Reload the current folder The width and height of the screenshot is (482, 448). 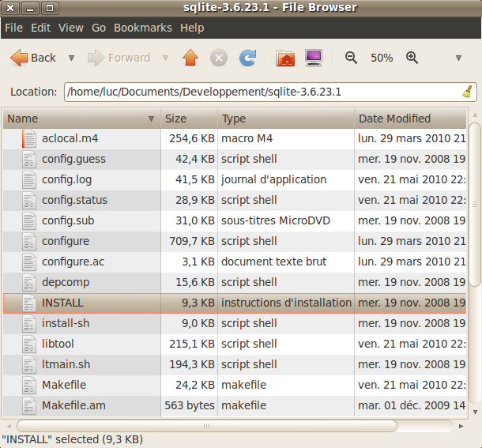coord(248,58)
